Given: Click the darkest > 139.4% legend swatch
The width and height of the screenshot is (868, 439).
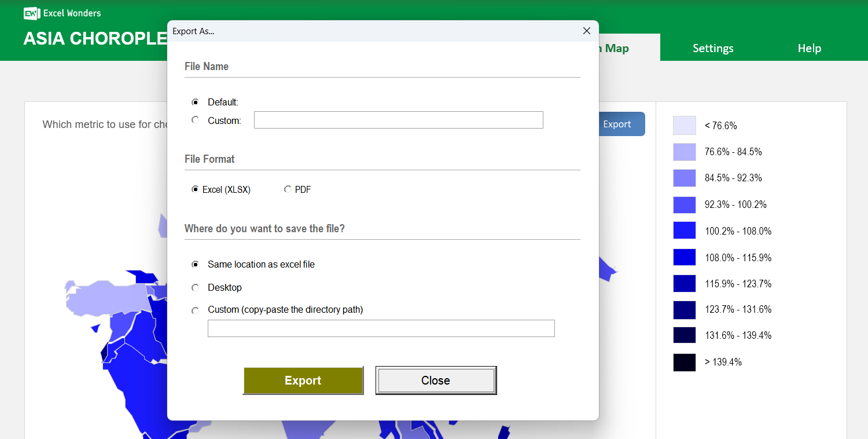Looking at the screenshot, I should click(684, 362).
